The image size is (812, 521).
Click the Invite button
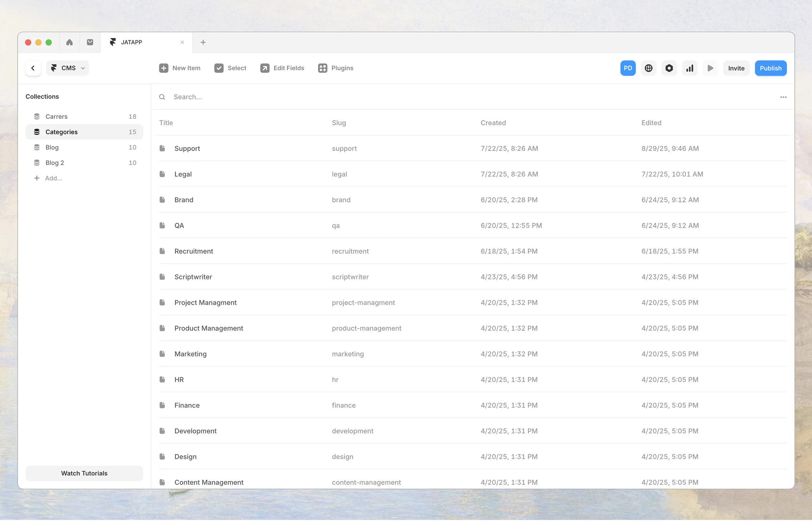[x=736, y=68]
